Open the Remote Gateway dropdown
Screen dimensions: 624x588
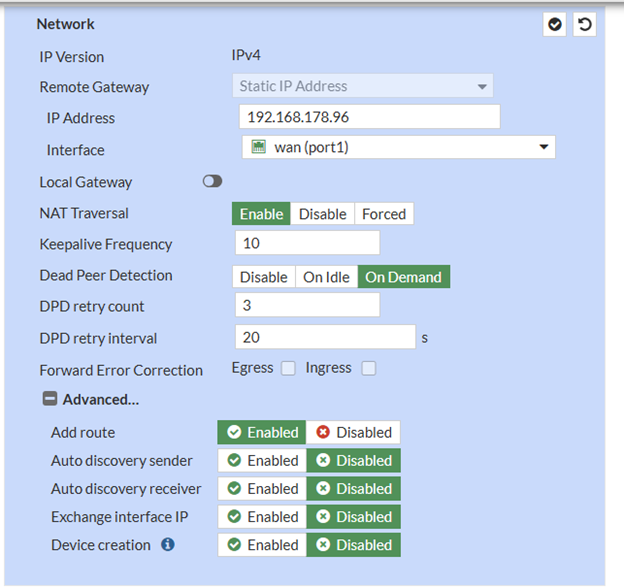click(x=364, y=86)
